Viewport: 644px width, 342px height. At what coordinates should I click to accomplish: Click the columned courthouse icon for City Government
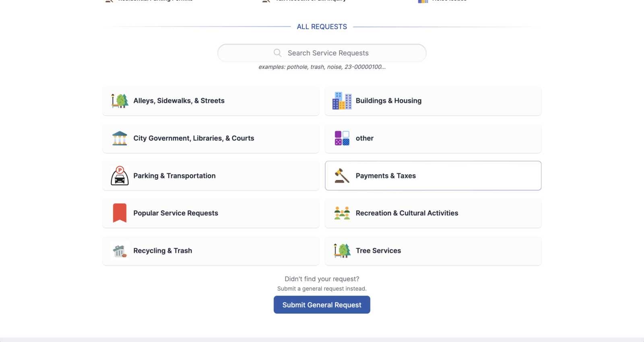coord(120,138)
